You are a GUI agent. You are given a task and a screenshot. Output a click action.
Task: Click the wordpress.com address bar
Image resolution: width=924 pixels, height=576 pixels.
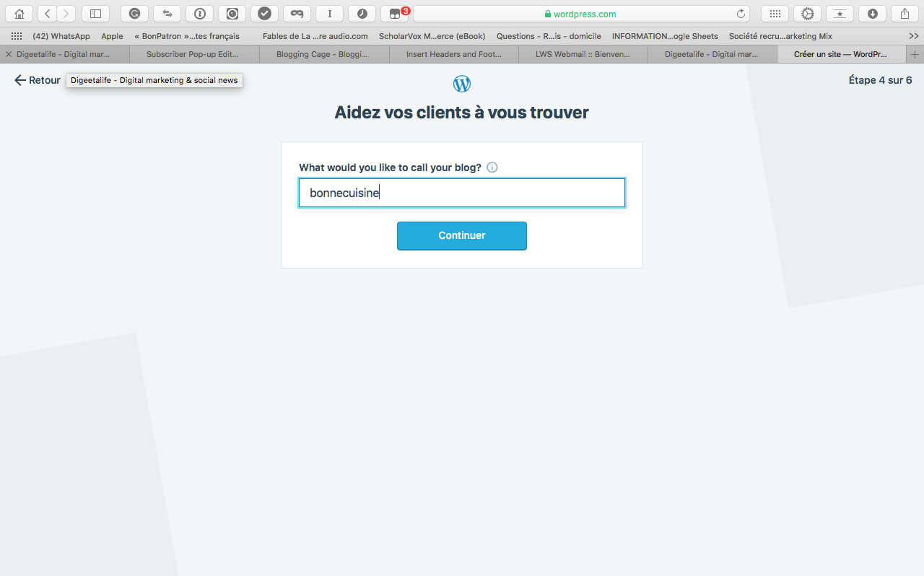point(581,14)
